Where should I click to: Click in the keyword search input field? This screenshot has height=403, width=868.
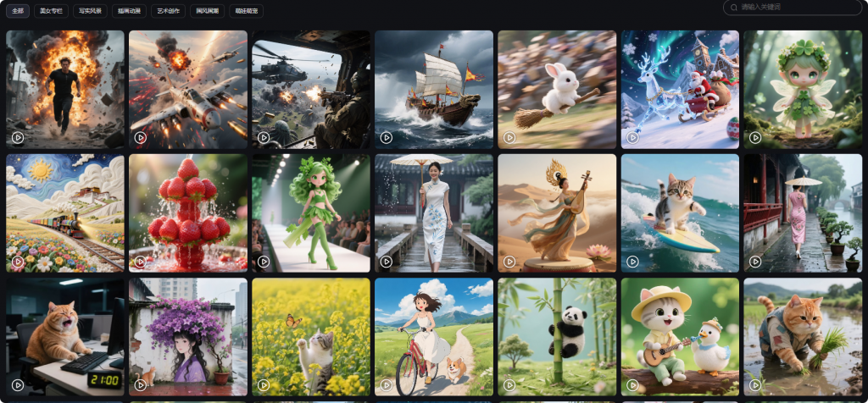click(797, 8)
